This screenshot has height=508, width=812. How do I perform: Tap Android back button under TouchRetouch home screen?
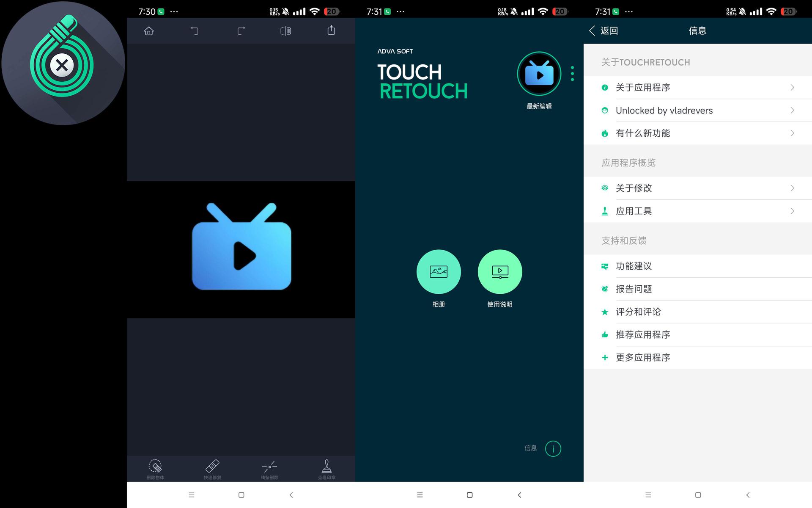pos(519,495)
